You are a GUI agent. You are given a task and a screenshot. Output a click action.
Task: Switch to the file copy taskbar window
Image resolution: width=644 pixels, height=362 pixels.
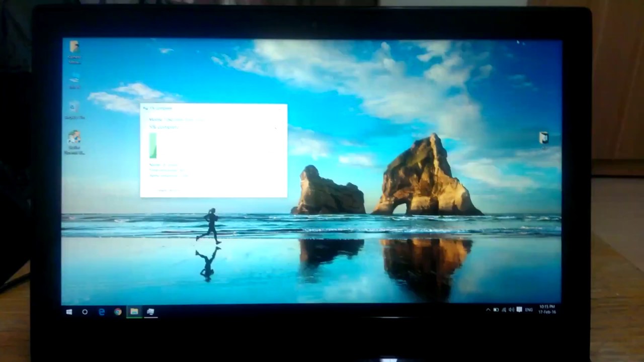150,312
